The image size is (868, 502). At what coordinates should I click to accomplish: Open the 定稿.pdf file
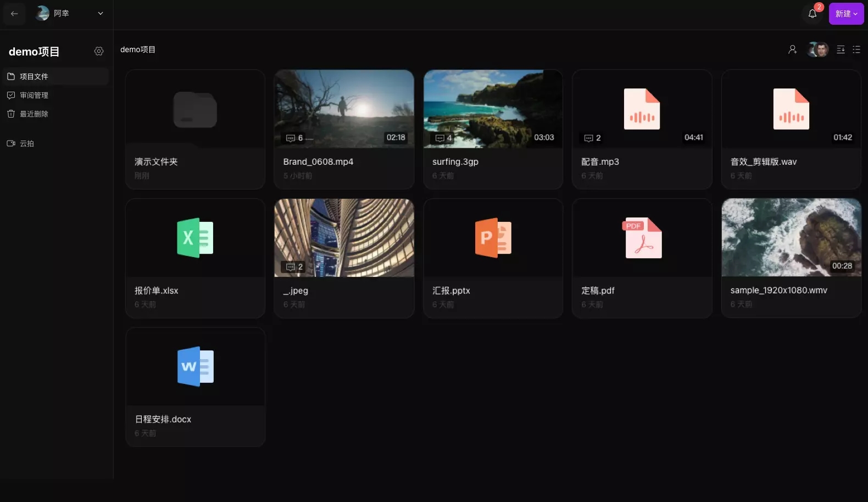[x=642, y=258]
